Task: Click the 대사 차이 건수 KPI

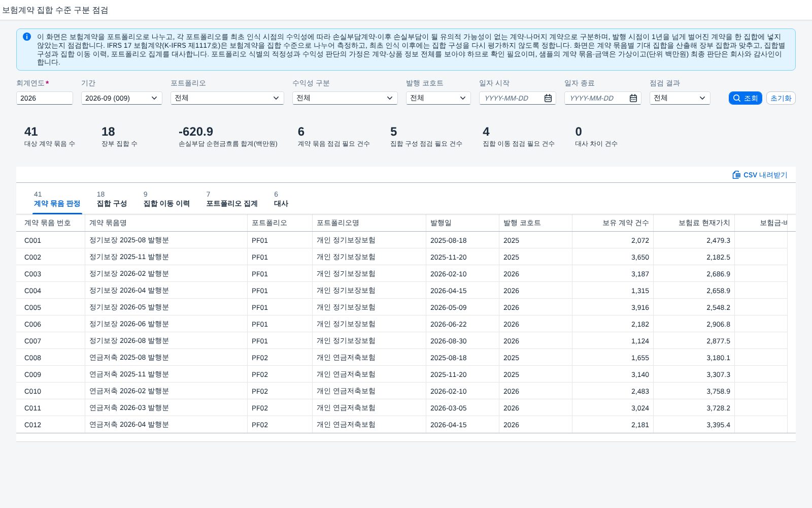Action: pos(596,137)
